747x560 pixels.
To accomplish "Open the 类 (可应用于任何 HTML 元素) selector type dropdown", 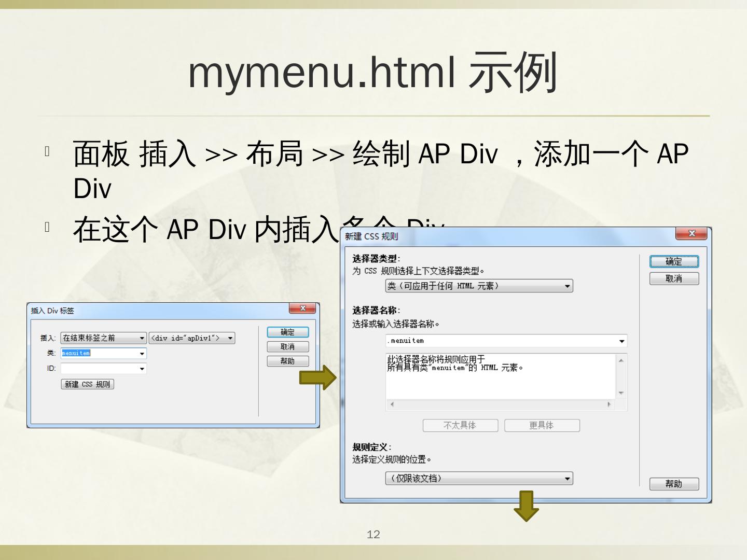I will (567, 286).
